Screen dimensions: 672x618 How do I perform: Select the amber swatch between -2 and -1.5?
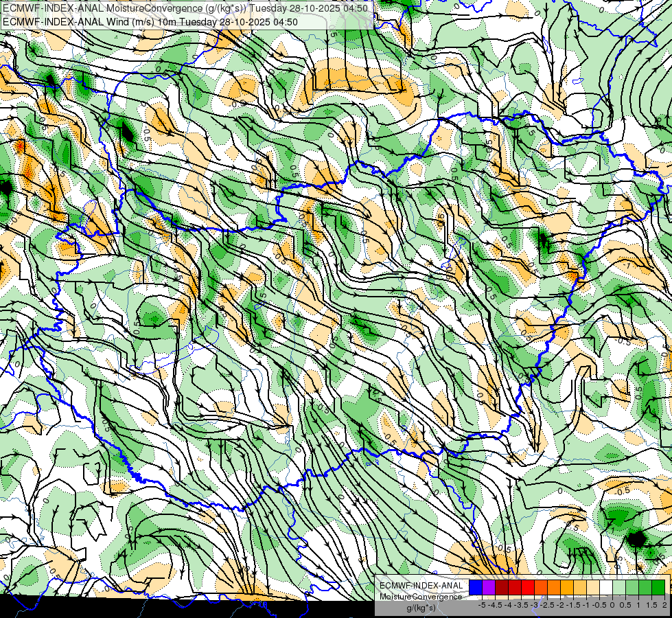click(x=567, y=587)
